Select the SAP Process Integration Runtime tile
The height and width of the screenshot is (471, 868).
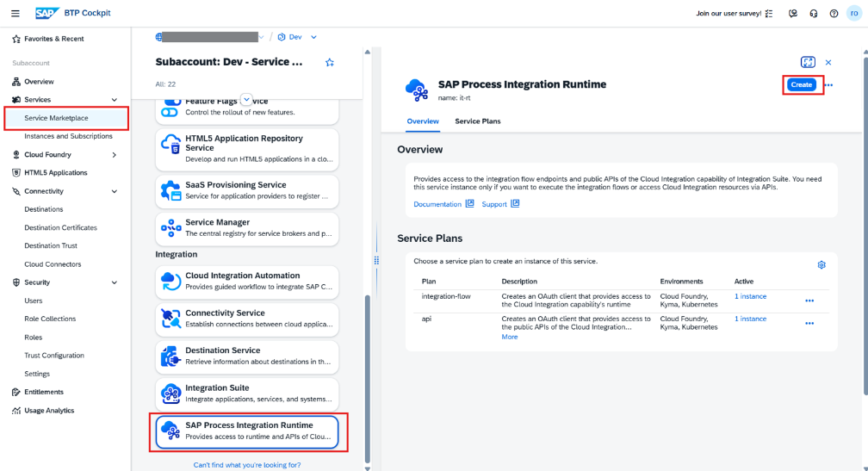coord(247,431)
